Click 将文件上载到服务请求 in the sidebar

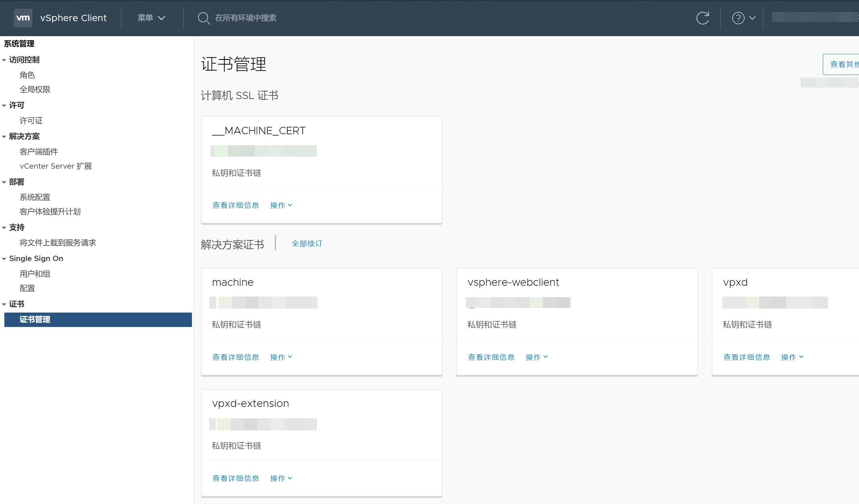coord(58,243)
